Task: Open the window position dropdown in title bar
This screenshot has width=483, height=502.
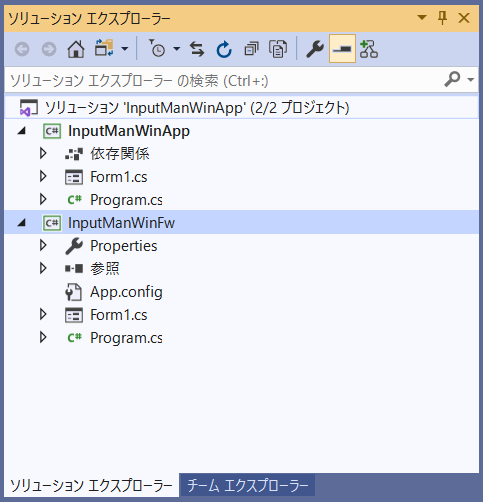Action: (x=422, y=17)
